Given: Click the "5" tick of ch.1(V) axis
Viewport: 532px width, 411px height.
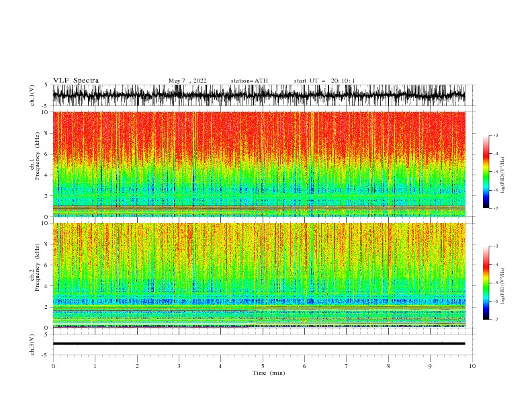Looking at the screenshot, I should 46,85.
